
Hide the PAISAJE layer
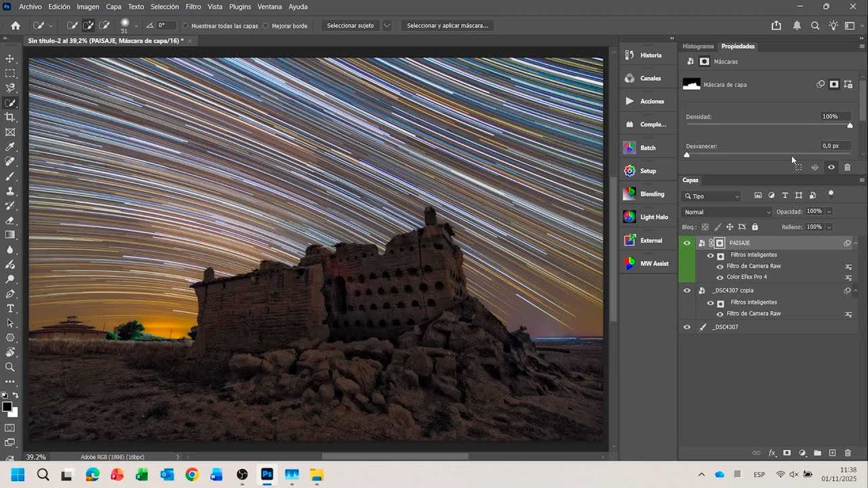(x=687, y=243)
